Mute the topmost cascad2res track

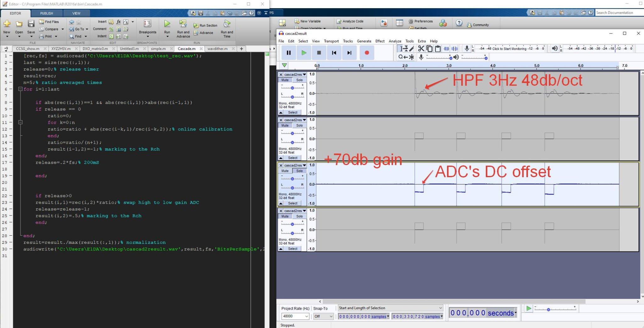click(285, 80)
